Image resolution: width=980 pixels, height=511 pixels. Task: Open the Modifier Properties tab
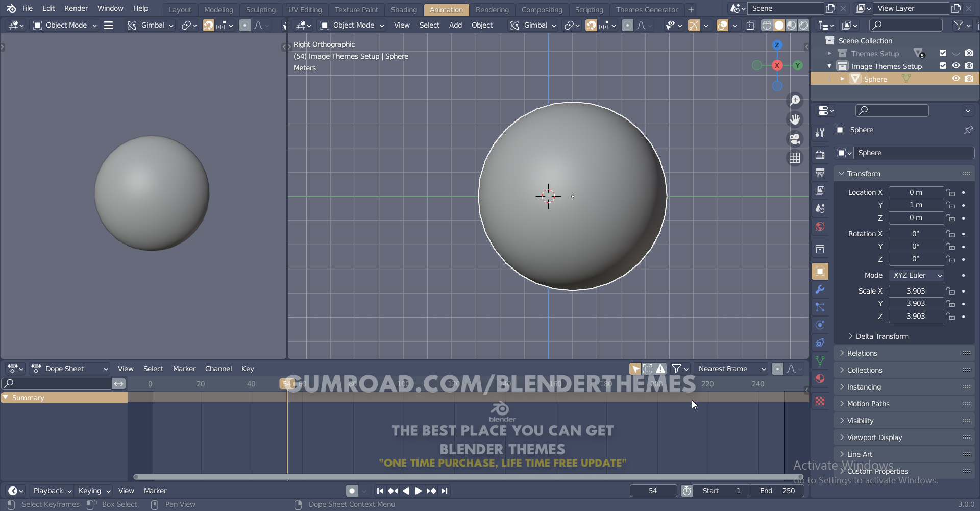click(x=820, y=289)
